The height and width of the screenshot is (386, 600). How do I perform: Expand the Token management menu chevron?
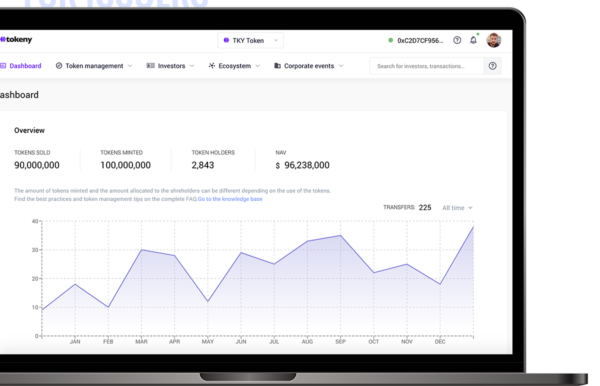(x=130, y=66)
